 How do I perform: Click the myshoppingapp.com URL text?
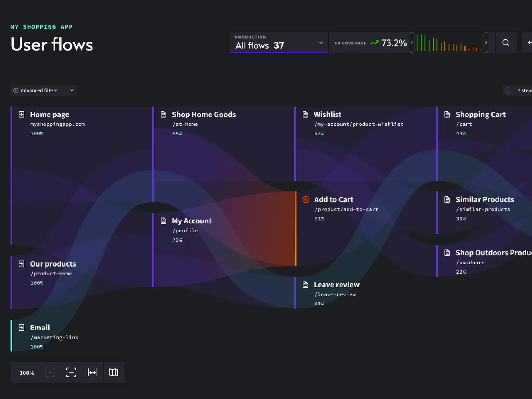coord(57,124)
